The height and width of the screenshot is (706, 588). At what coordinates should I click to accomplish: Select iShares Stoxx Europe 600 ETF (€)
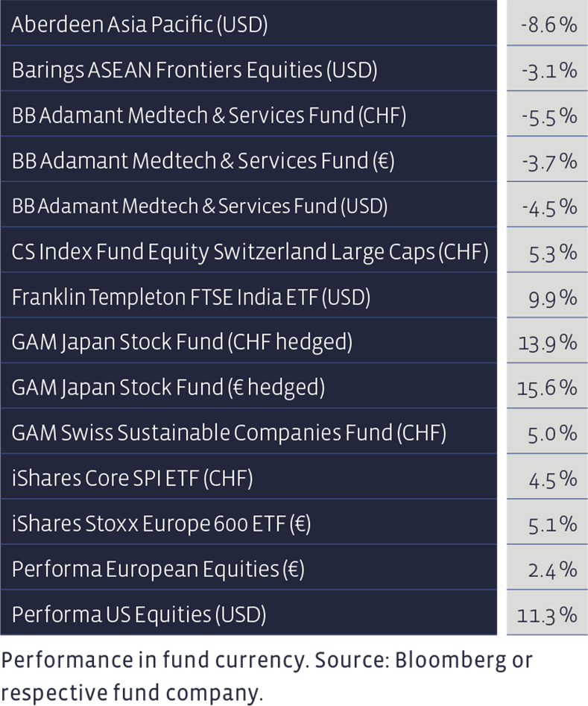point(161,524)
